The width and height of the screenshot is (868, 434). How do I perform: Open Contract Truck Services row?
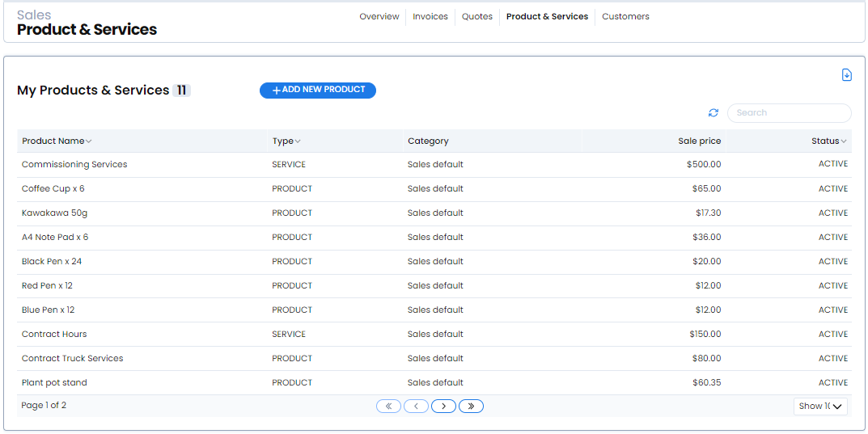point(434,359)
